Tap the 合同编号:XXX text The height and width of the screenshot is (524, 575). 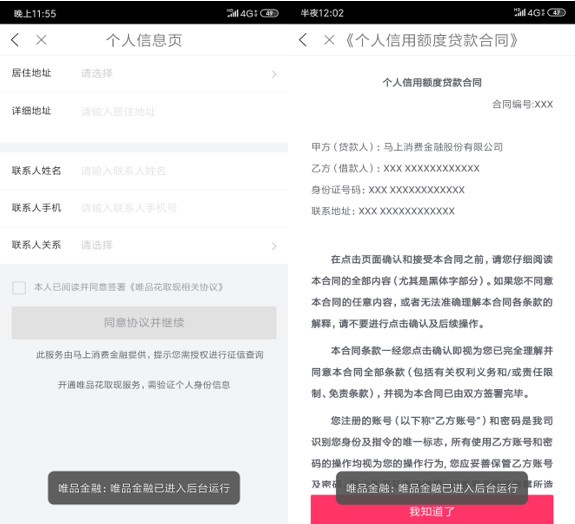click(x=522, y=105)
